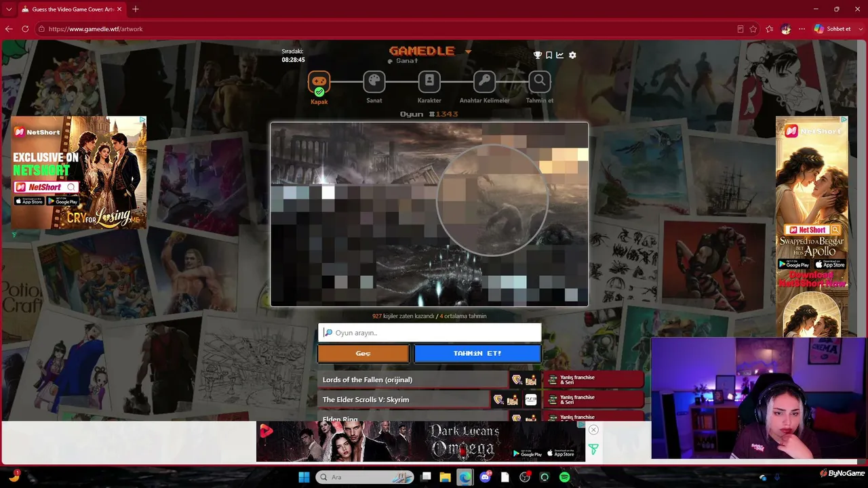Image resolution: width=868 pixels, height=488 pixels.
Task: Go to Anahtar Kelimeler key step
Action: click(484, 82)
